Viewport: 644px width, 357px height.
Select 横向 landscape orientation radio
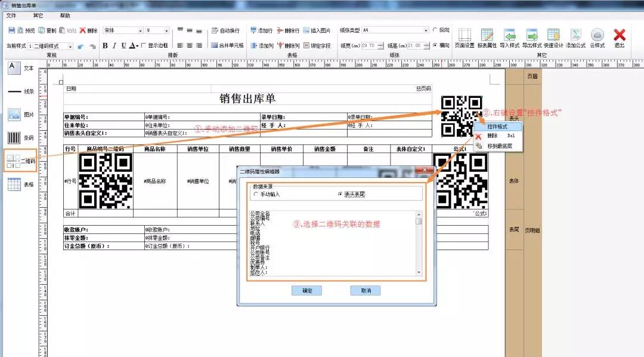(x=435, y=45)
